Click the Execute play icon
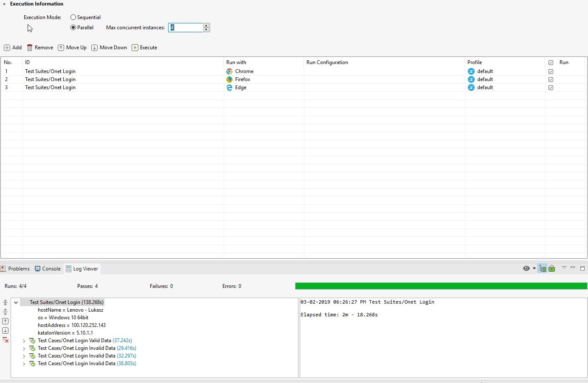 point(135,48)
